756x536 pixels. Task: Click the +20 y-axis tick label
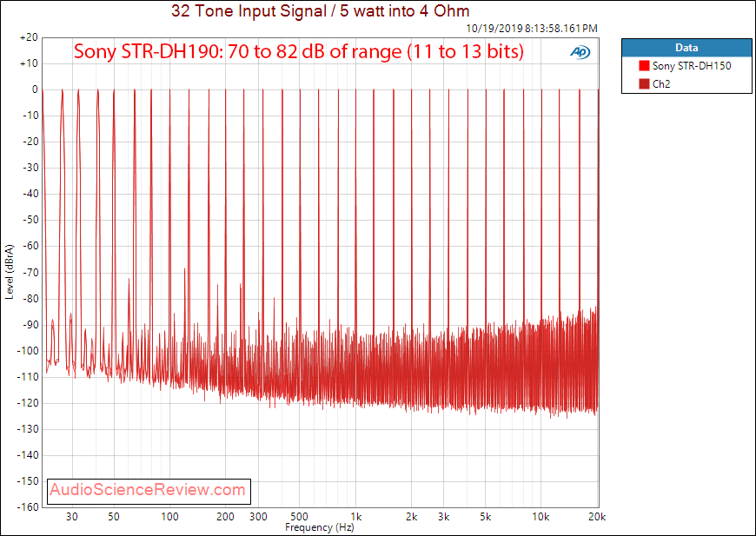[x=29, y=37]
